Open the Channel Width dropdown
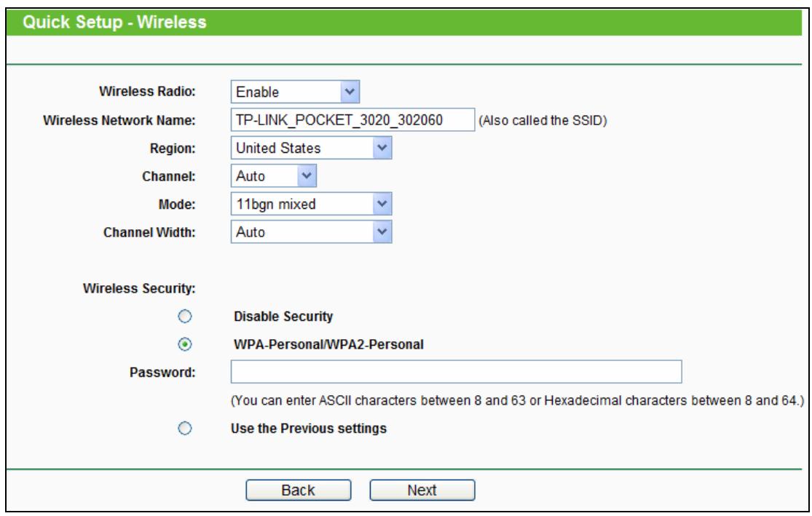Screen dimensions: 812x516 [310, 232]
